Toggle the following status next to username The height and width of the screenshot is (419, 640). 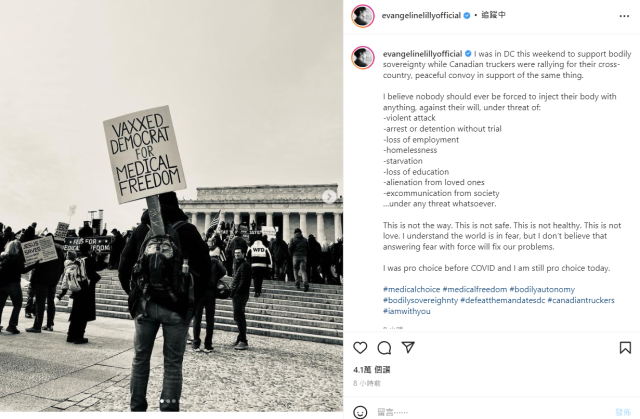[493, 15]
